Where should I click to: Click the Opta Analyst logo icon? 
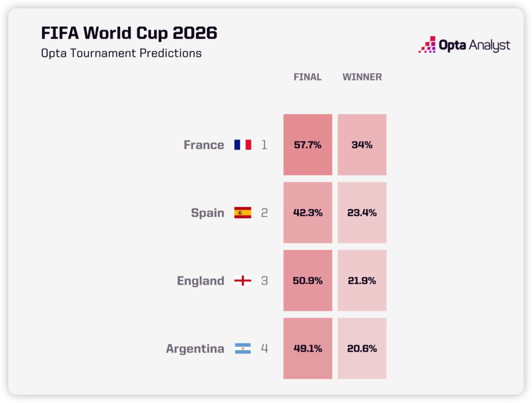coord(427,44)
